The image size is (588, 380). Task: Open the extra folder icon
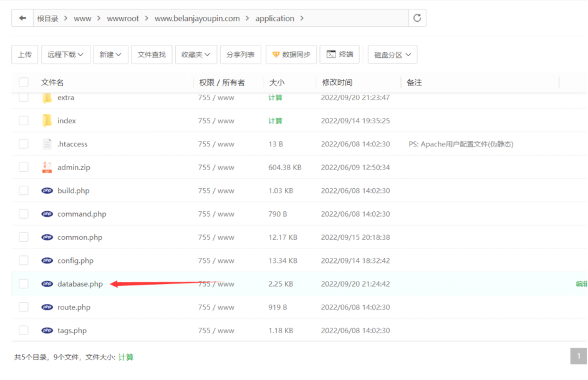point(47,97)
